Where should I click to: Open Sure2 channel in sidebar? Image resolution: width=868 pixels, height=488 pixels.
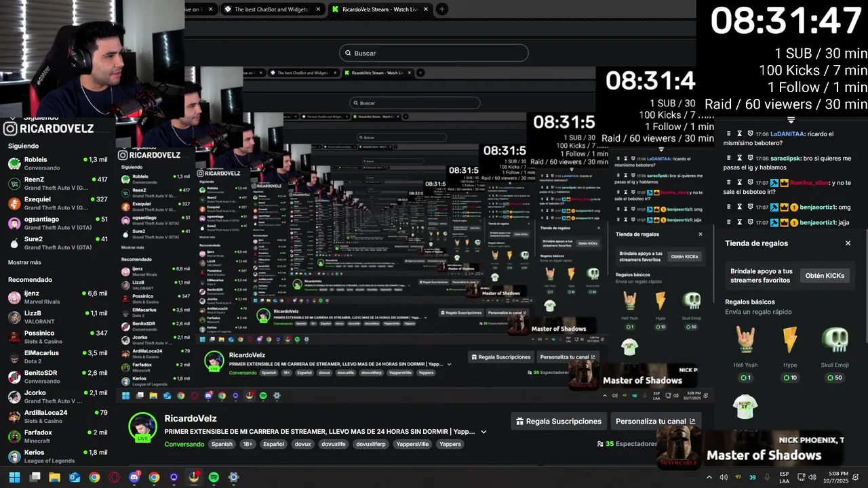(58, 243)
